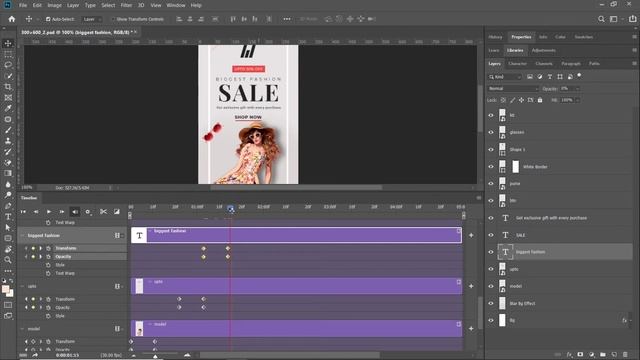Screen dimensions: 640x360
Task: Open the Window menu
Action: click(176, 5)
